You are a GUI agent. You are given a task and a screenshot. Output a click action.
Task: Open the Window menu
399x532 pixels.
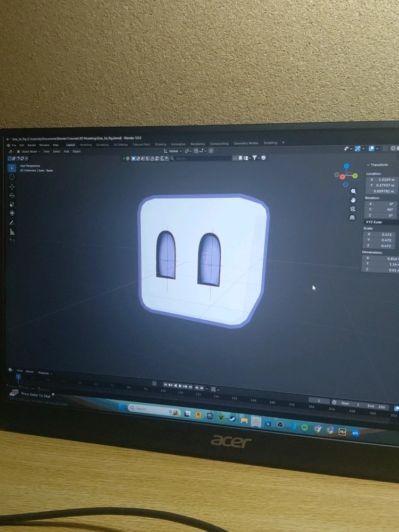pos(44,145)
